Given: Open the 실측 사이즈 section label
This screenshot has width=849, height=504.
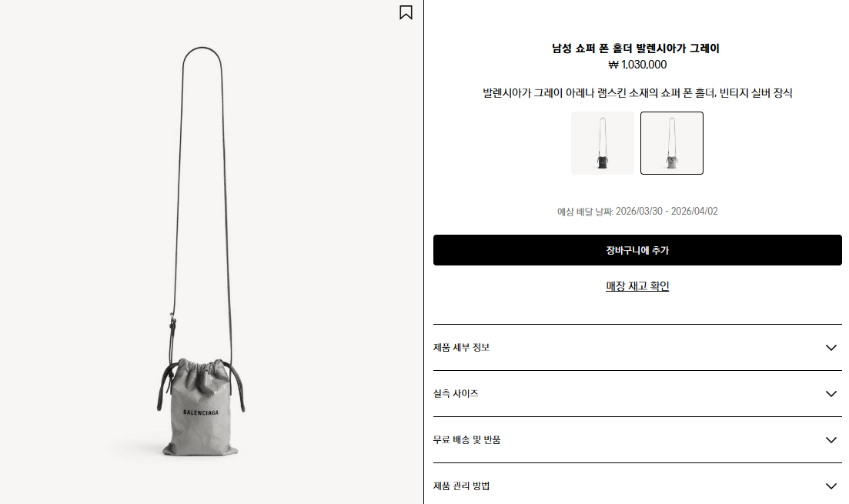Looking at the screenshot, I should (x=456, y=393).
